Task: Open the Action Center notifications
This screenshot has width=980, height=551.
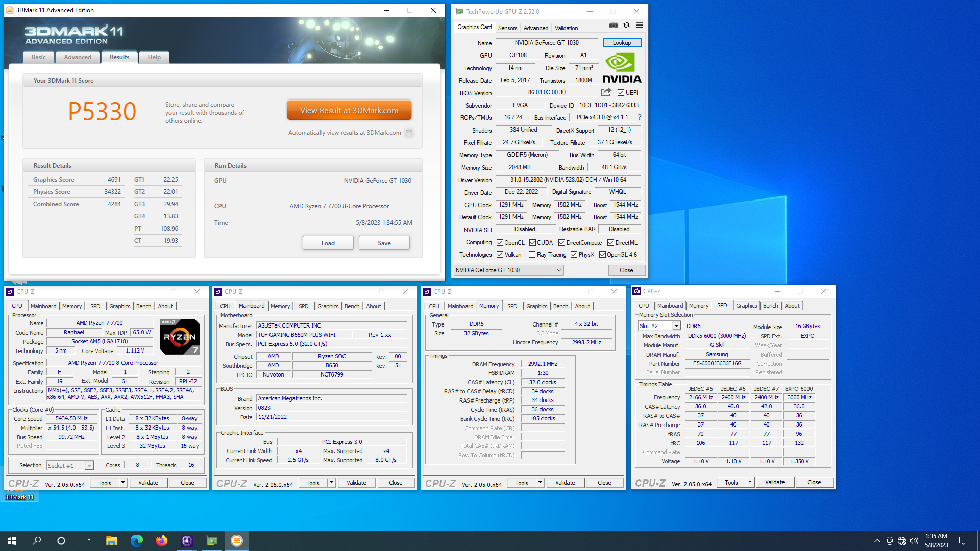Action: click(963, 541)
